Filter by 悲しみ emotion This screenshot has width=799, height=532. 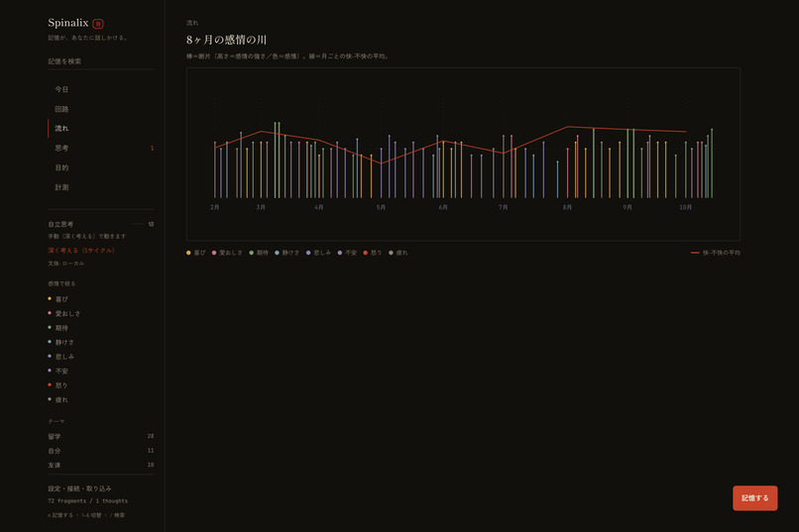pos(61,357)
